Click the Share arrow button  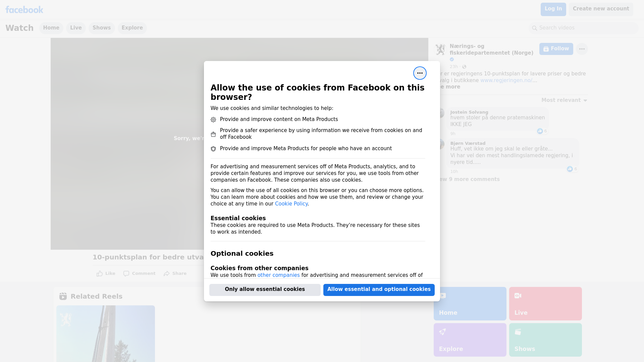coord(175,274)
